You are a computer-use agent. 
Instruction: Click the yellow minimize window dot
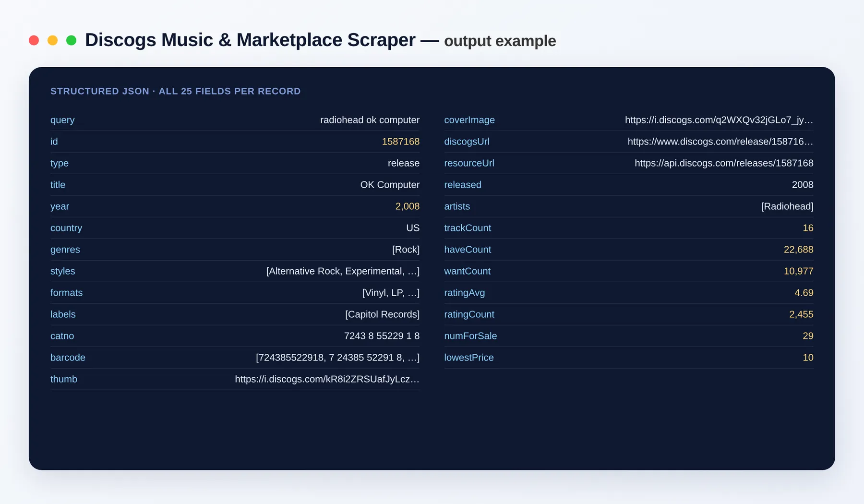point(52,40)
